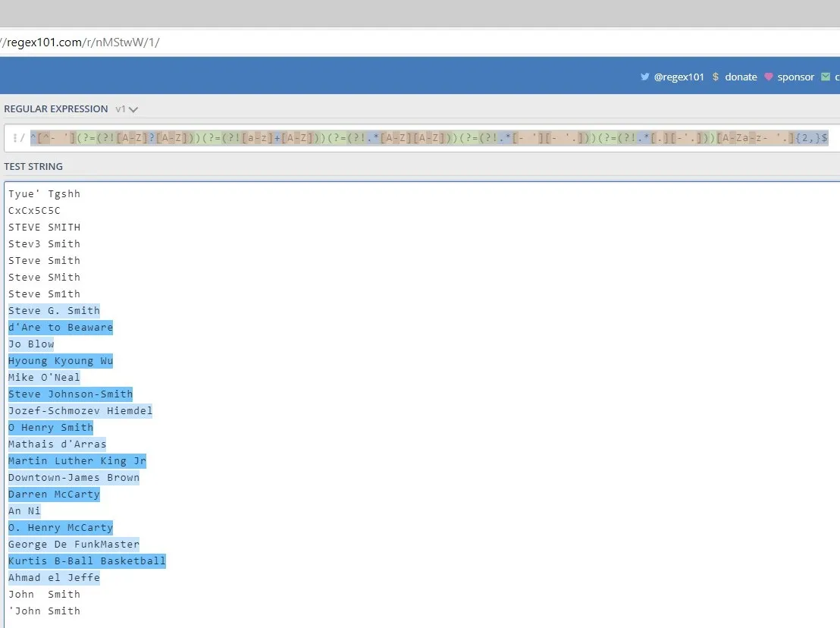
Task: Click the green envelope contact icon
Action: coord(826,77)
